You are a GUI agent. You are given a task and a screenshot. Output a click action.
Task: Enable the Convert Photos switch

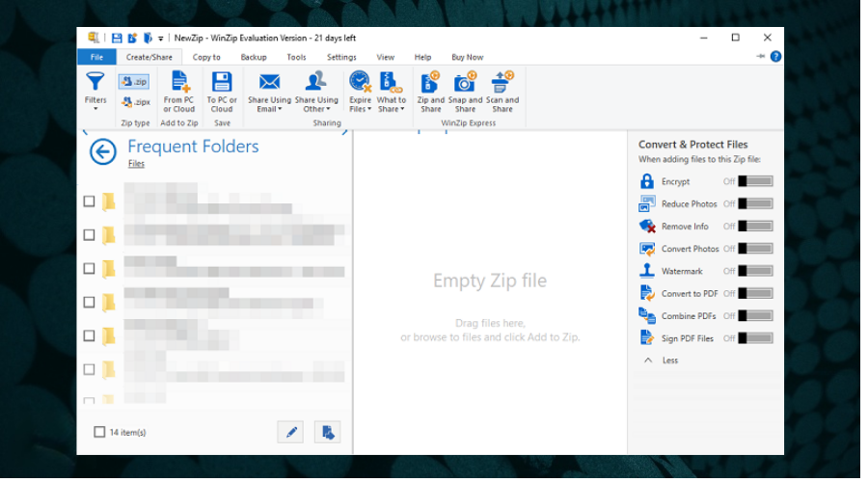pyautogui.click(x=755, y=249)
